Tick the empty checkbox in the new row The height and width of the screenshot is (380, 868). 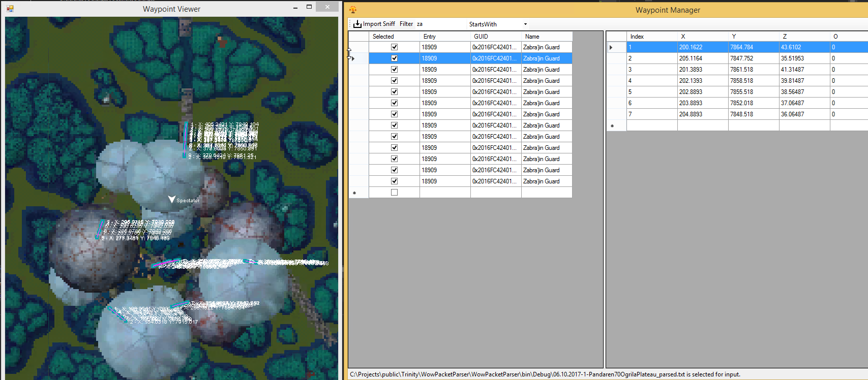(394, 192)
